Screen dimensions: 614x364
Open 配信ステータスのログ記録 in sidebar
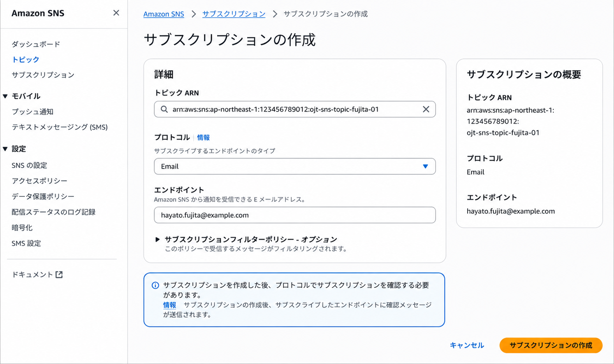pos(53,212)
